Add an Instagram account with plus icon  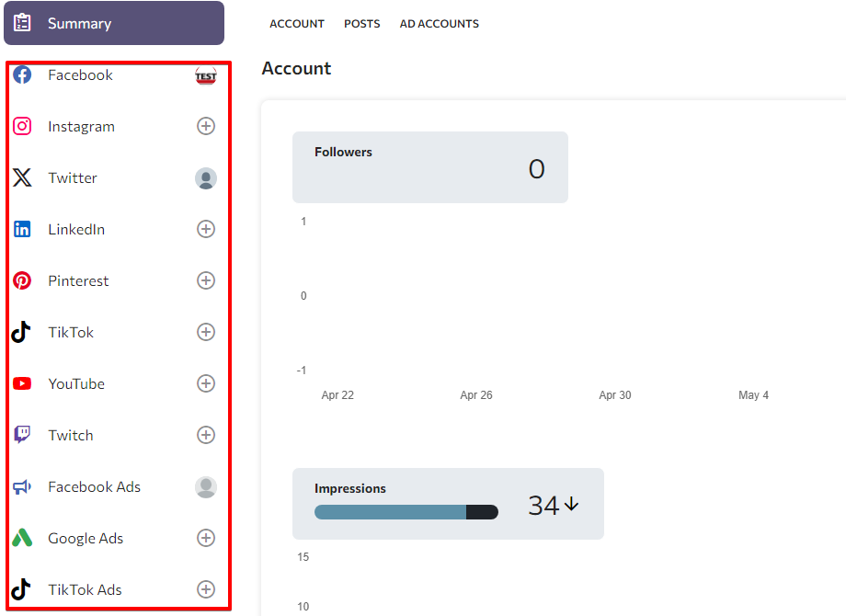click(x=206, y=126)
